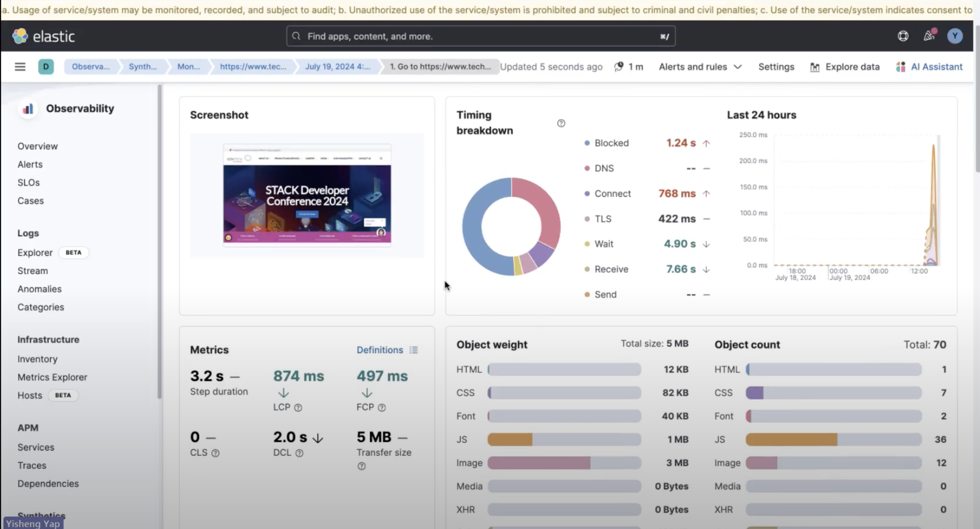
Task: Open Settings in the header
Action: pyautogui.click(x=776, y=67)
